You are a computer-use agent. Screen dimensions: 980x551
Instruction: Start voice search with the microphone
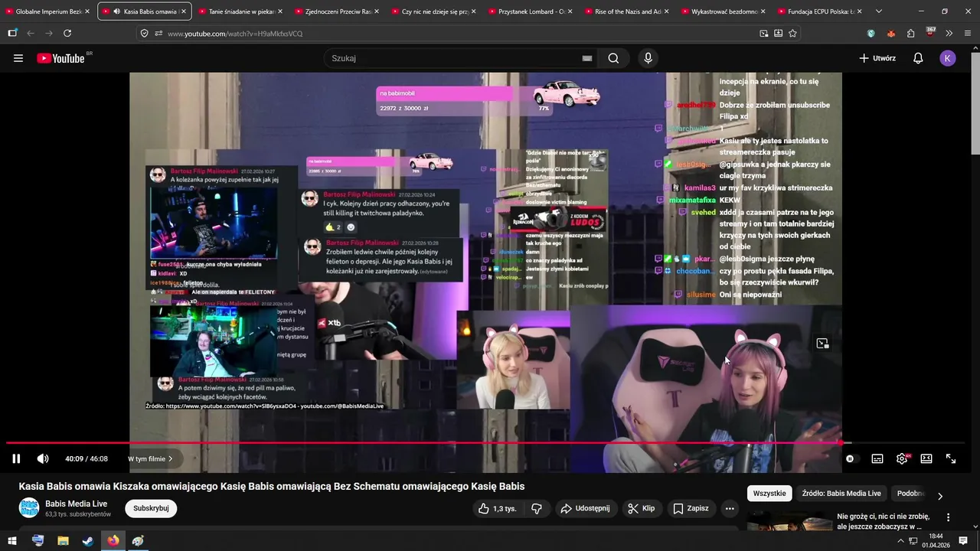(x=648, y=58)
